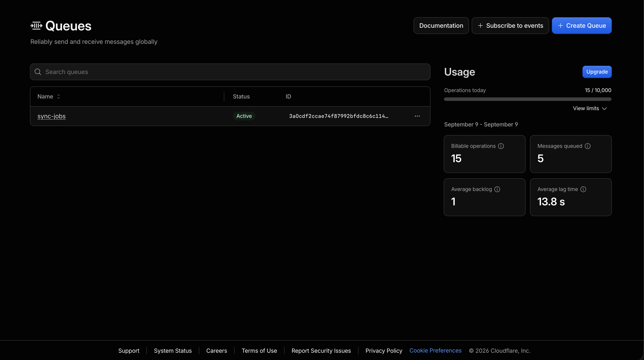Open the Terms of Use footer link
The height and width of the screenshot is (360, 644).
[x=259, y=351]
